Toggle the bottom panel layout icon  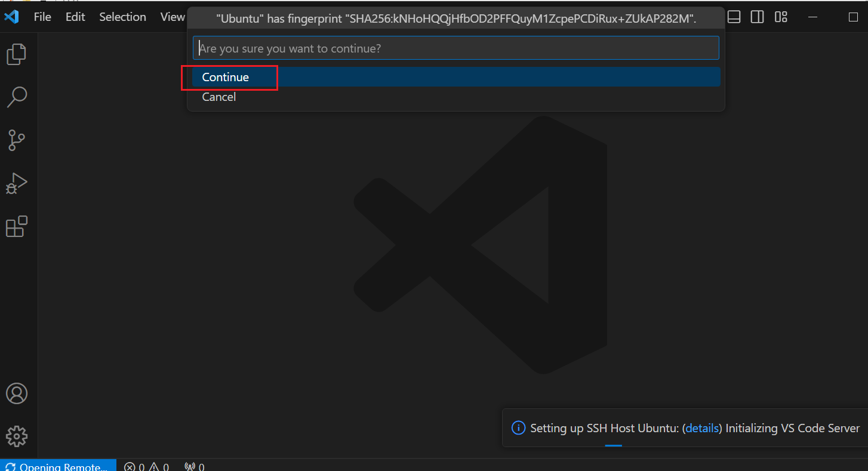click(734, 17)
